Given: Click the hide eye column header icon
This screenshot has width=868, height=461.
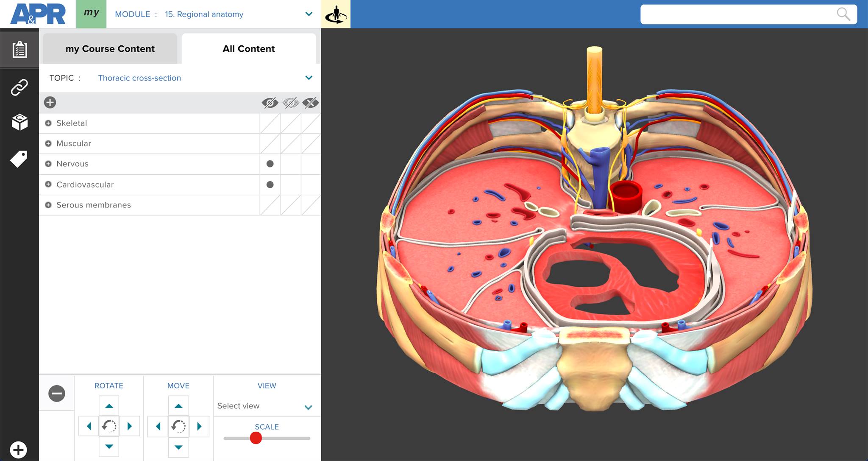Looking at the screenshot, I should 270,103.
